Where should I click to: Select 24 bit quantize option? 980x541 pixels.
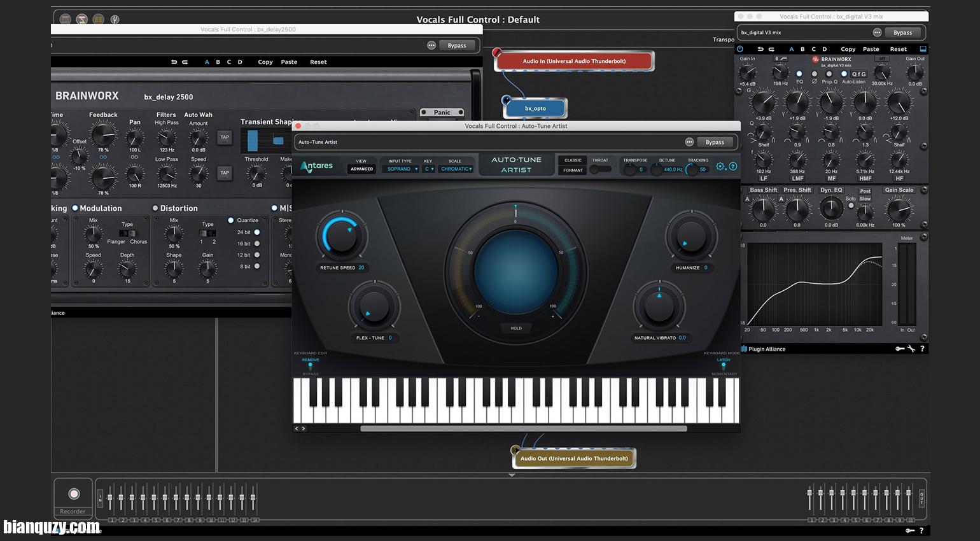(257, 232)
